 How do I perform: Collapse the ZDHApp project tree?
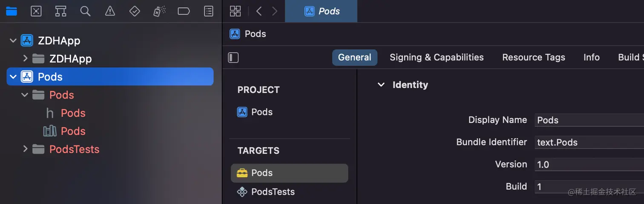click(x=13, y=41)
